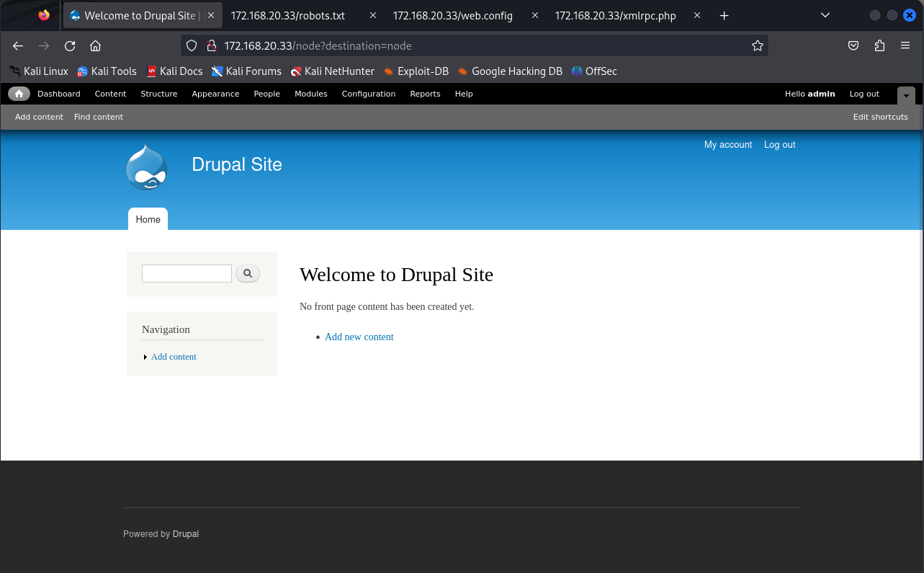Click the Drupal admin home icon
924x573 pixels.
point(19,94)
